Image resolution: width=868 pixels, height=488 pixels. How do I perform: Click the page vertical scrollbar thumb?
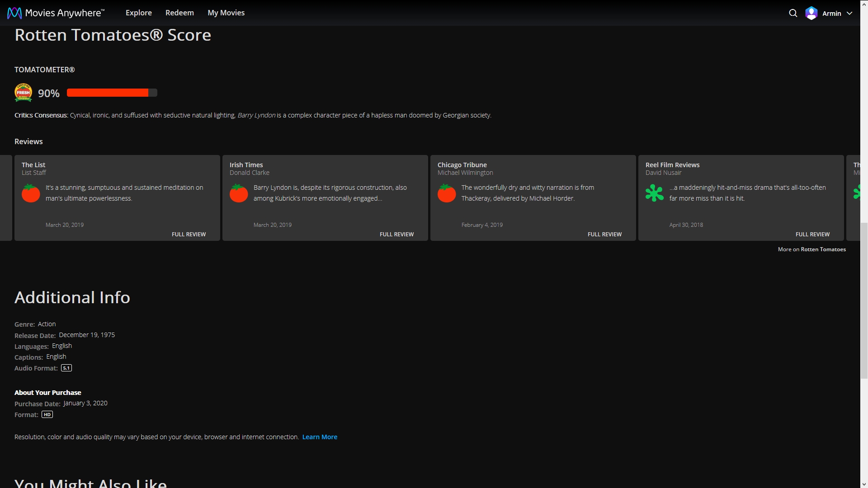tap(864, 300)
